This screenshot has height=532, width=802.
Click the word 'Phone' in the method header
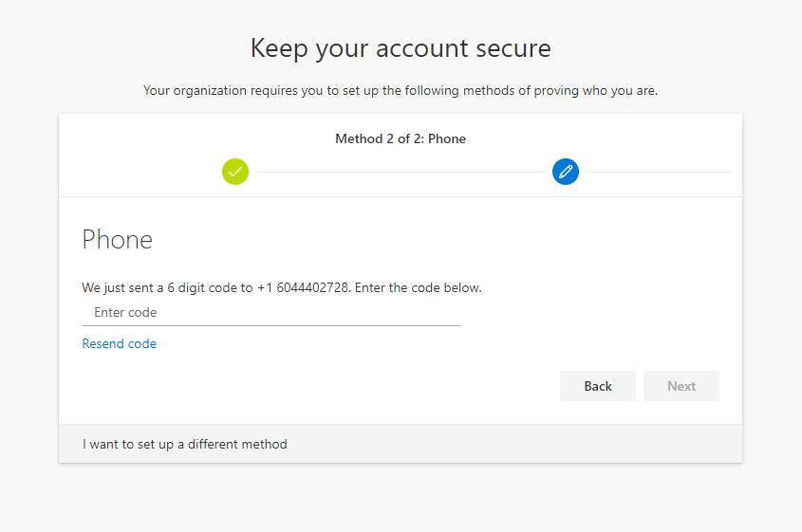tap(447, 139)
